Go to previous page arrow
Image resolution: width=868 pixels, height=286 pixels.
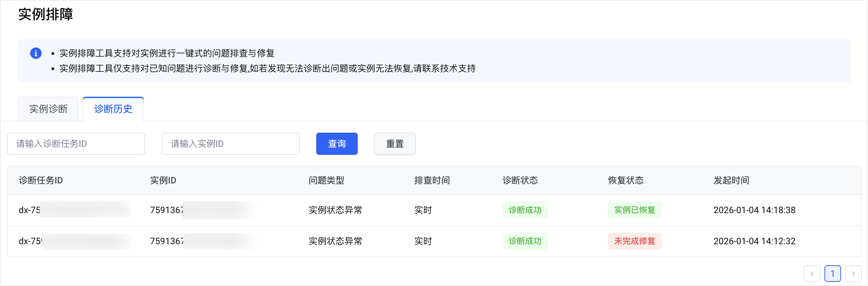pyautogui.click(x=812, y=274)
